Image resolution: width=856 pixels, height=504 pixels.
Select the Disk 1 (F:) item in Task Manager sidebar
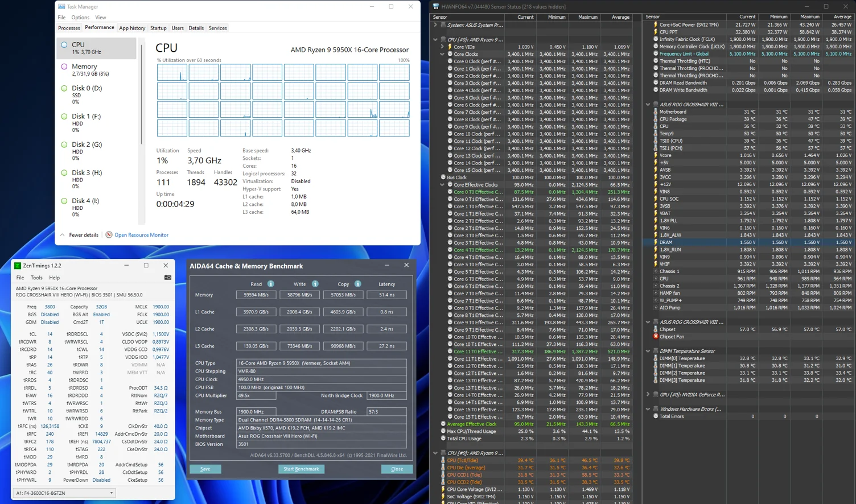[97, 123]
